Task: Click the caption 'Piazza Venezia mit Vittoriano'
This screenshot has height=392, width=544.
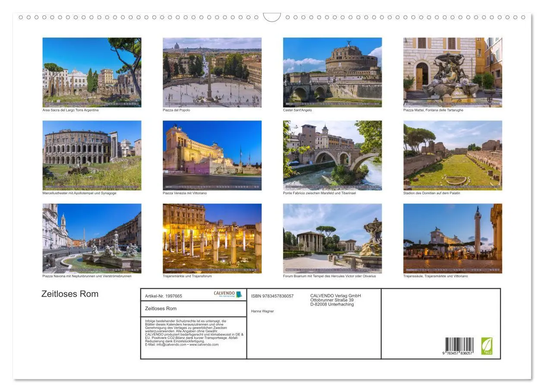Action: tap(185, 193)
